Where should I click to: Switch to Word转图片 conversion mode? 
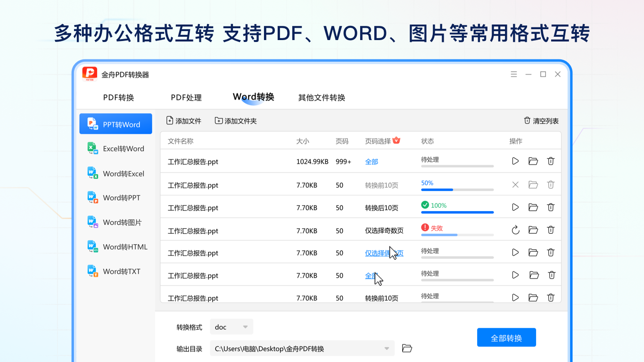coord(116,222)
